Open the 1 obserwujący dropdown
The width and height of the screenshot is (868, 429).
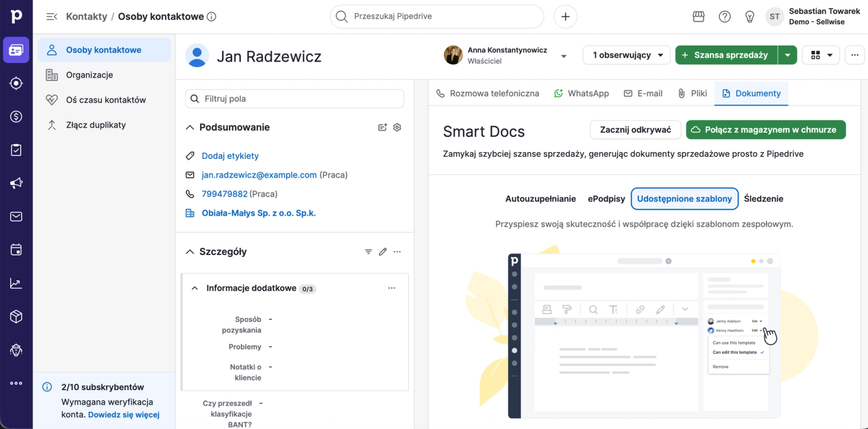pos(627,55)
